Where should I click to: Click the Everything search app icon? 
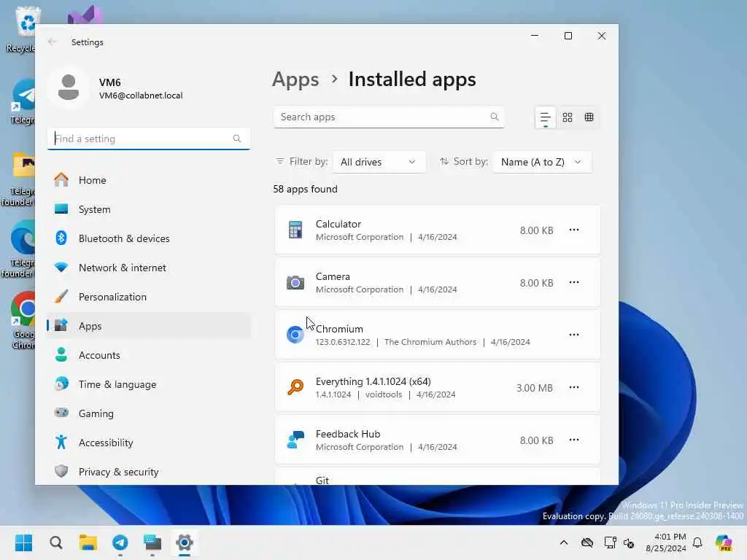[295, 387]
